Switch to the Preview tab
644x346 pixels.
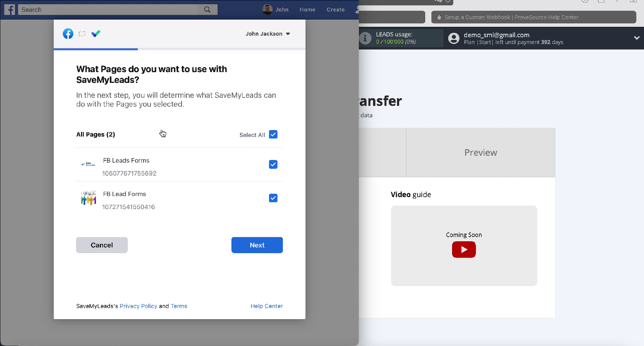tap(481, 153)
